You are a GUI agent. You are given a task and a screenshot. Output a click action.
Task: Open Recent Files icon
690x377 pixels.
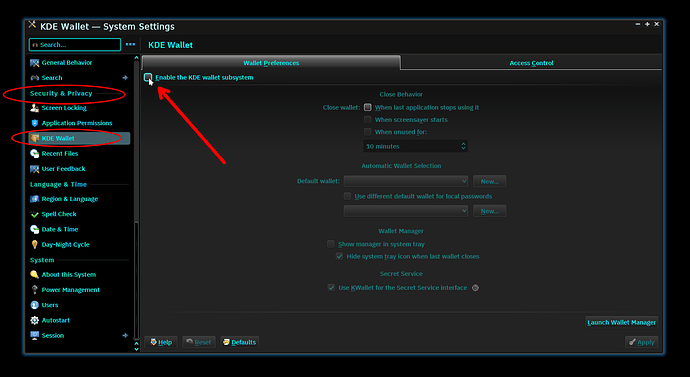point(34,154)
